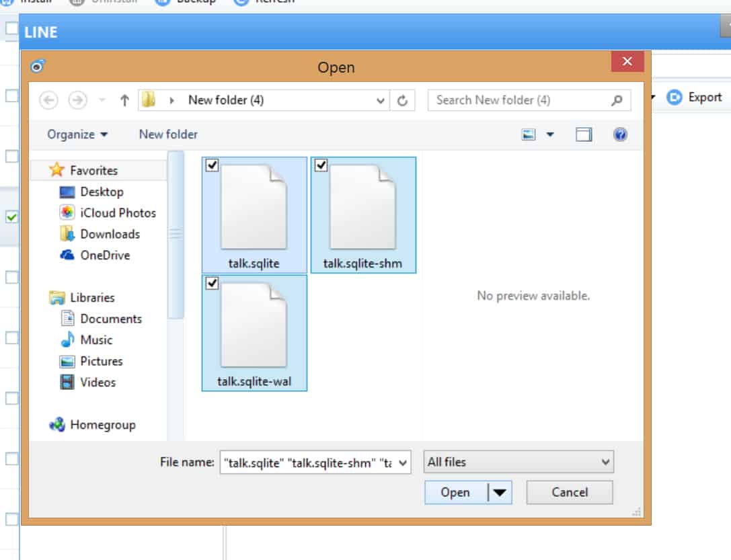Click the folder icon in address bar
The height and width of the screenshot is (560, 731).
[x=149, y=99]
